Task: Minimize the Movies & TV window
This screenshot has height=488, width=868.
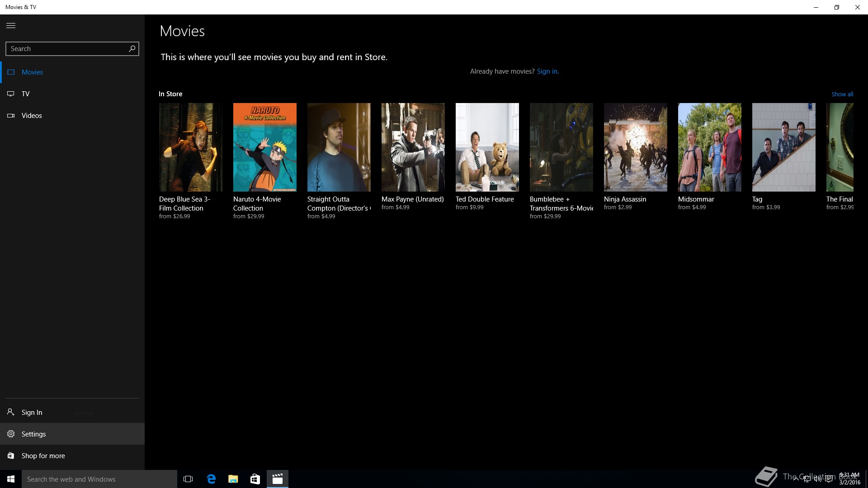Action: [816, 7]
